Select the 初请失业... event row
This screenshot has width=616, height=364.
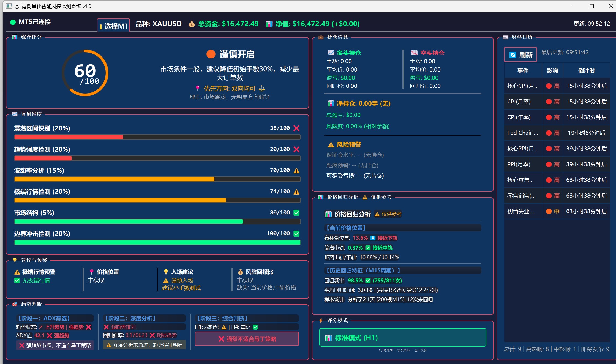[x=557, y=211]
